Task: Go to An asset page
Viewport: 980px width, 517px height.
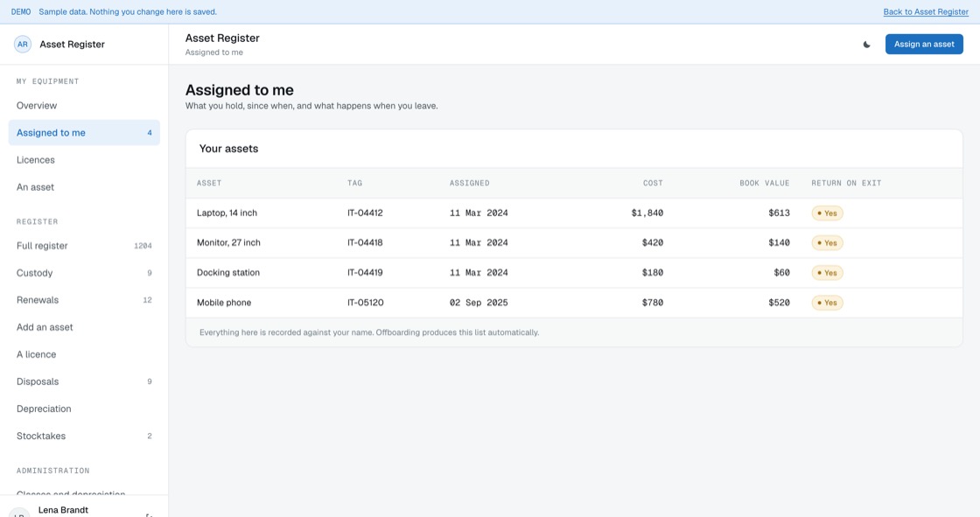Action: coord(84,187)
